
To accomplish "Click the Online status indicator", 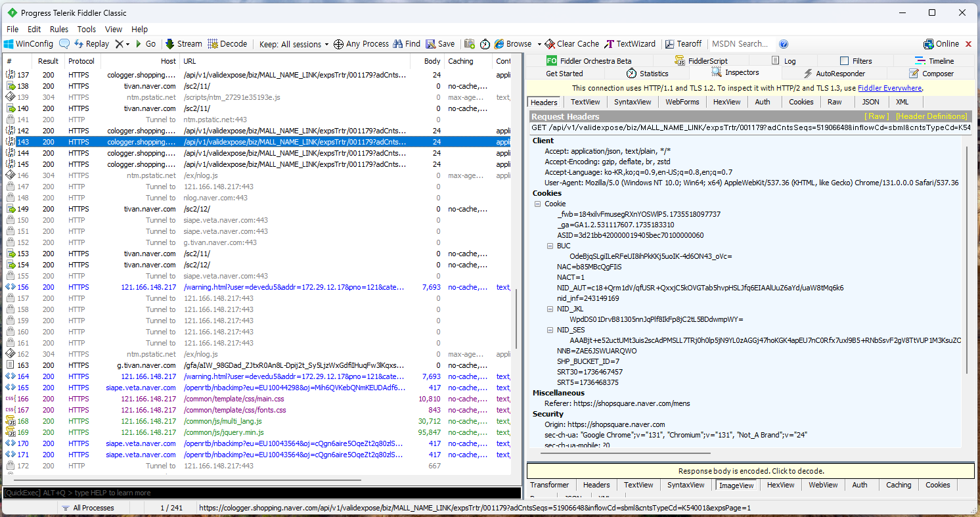I will tap(941, 44).
